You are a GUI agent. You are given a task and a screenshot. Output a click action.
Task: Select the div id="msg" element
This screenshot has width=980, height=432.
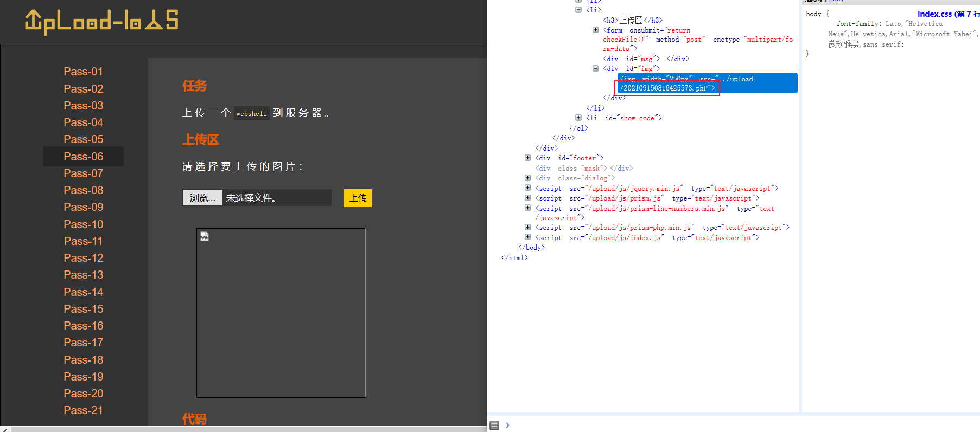pos(646,59)
